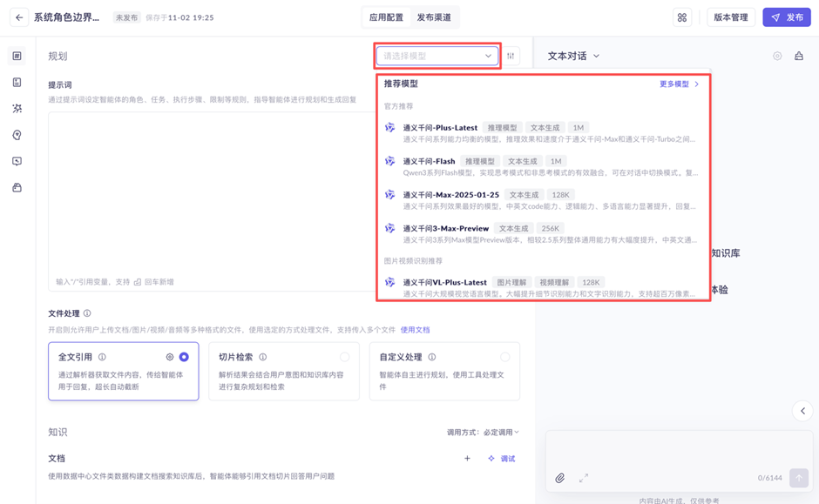The width and height of the screenshot is (819, 504).
Task: Expand the 文本对话 mode dropdown
Action: click(573, 56)
